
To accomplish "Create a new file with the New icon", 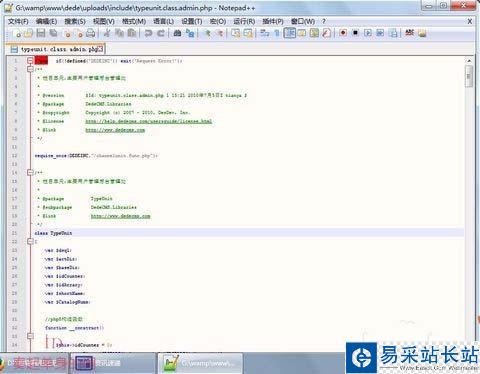I will click(x=17, y=33).
